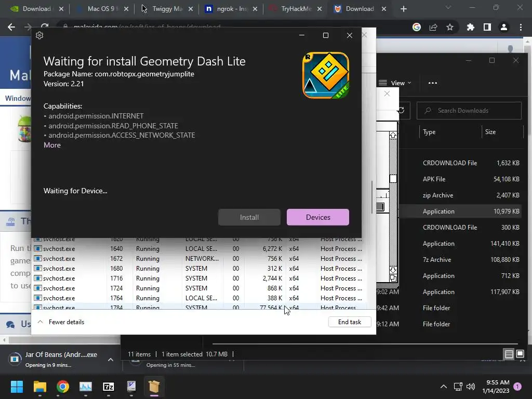Viewport: 532px width, 399px height.
Task: Open Windows Start menu
Action: coord(17,387)
